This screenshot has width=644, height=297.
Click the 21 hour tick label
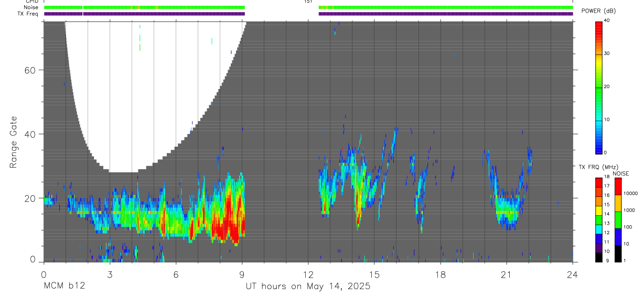point(506,274)
